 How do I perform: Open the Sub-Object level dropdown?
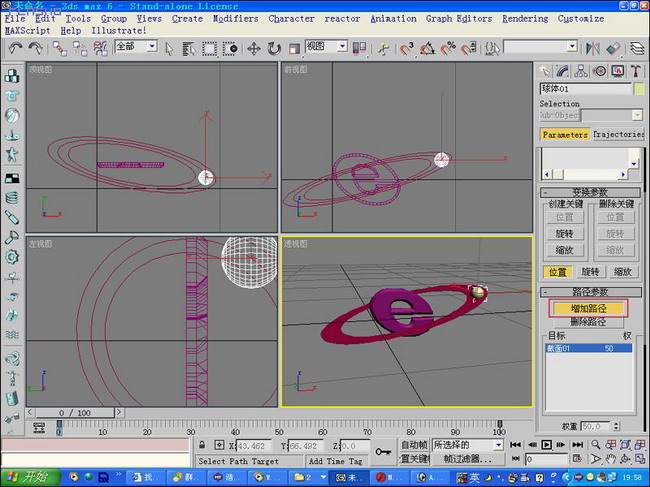tap(638, 115)
